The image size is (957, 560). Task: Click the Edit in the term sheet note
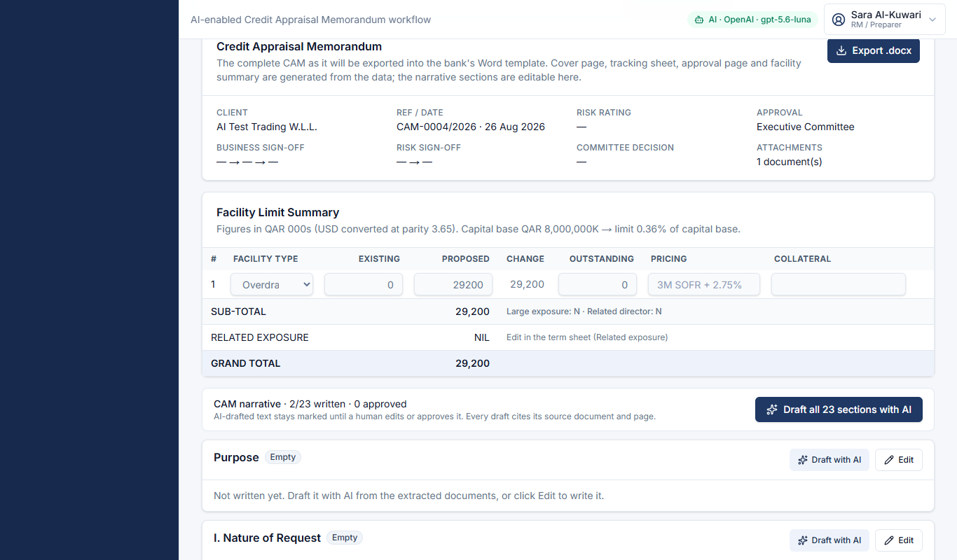tap(587, 337)
